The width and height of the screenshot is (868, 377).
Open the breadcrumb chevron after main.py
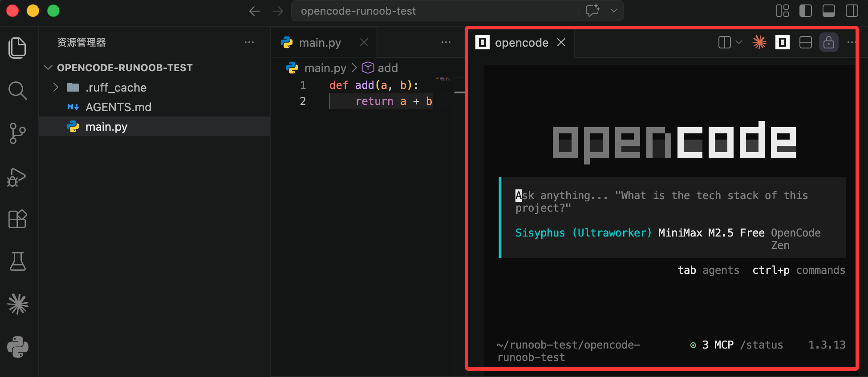(354, 68)
